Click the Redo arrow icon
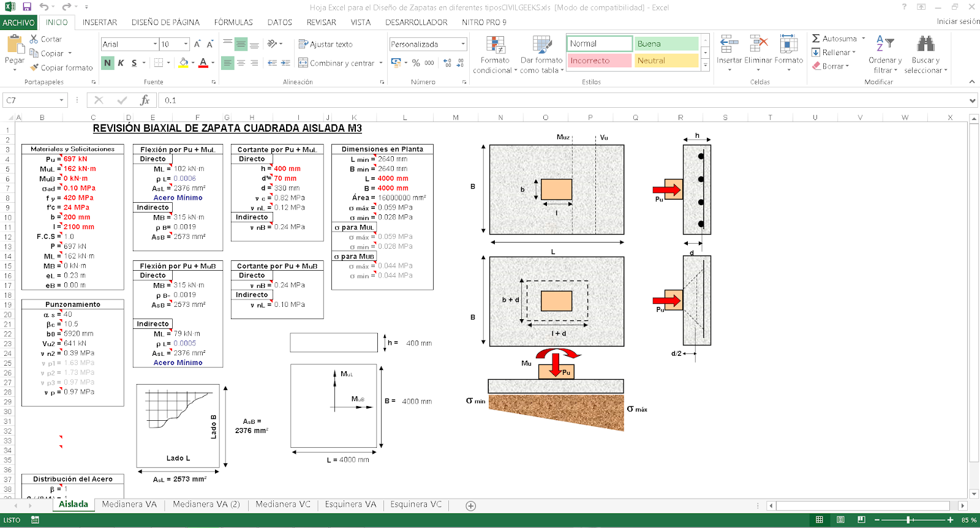980x528 pixels. [x=66, y=7]
